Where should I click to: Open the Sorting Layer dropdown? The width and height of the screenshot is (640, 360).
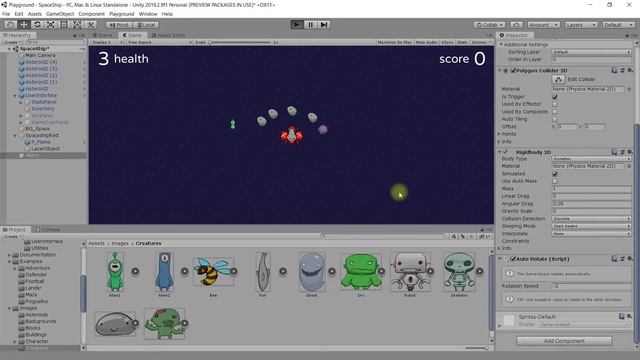point(591,52)
